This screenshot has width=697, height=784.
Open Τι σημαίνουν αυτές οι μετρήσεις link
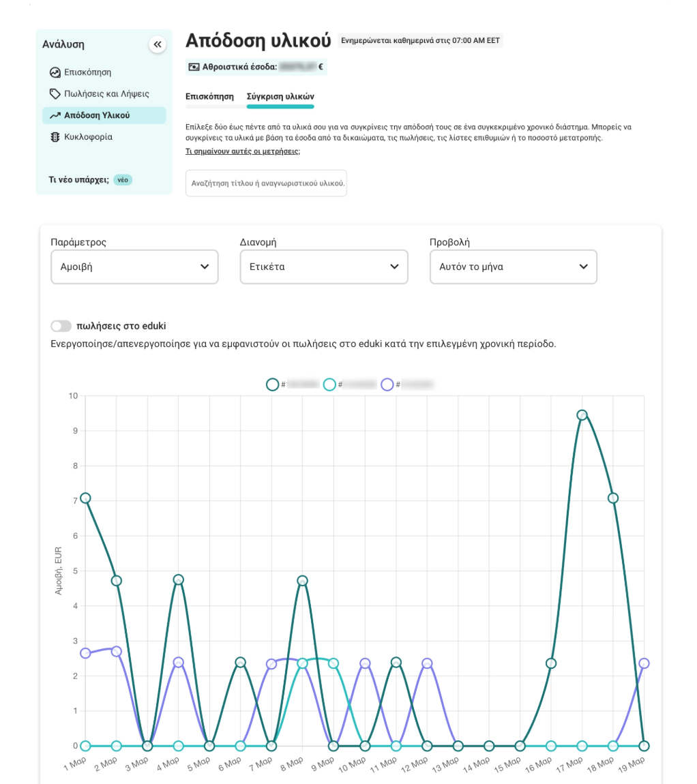[x=242, y=151]
